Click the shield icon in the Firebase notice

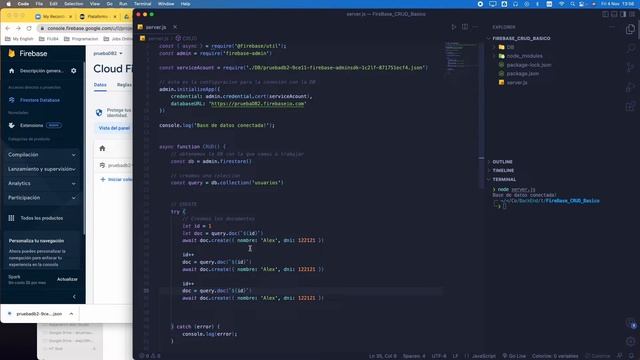coord(99,113)
